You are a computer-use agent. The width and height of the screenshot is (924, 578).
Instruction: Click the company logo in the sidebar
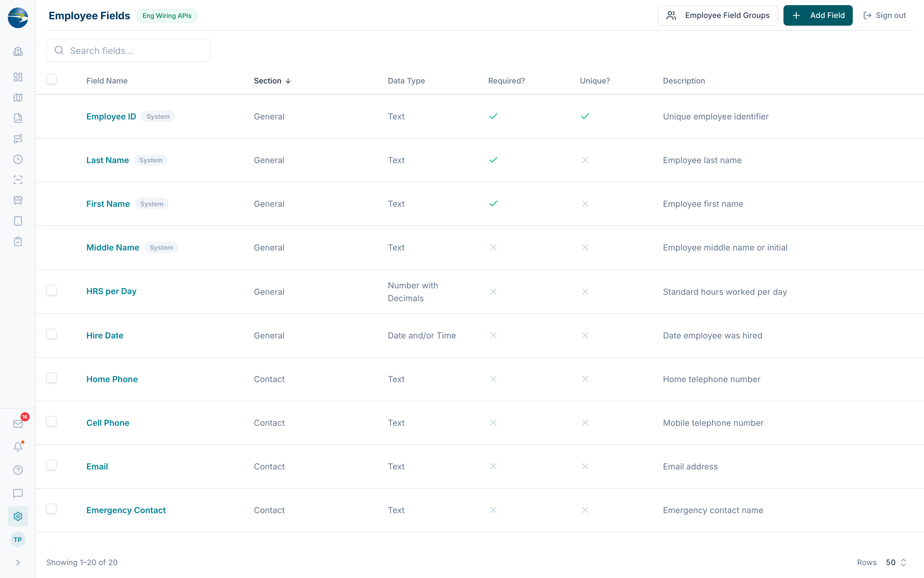click(x=18, y=18)
